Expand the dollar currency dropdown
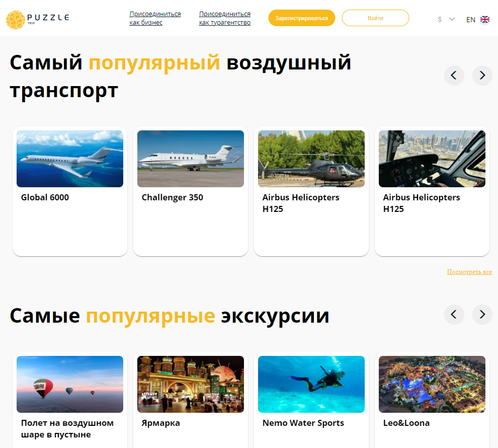 446,20
